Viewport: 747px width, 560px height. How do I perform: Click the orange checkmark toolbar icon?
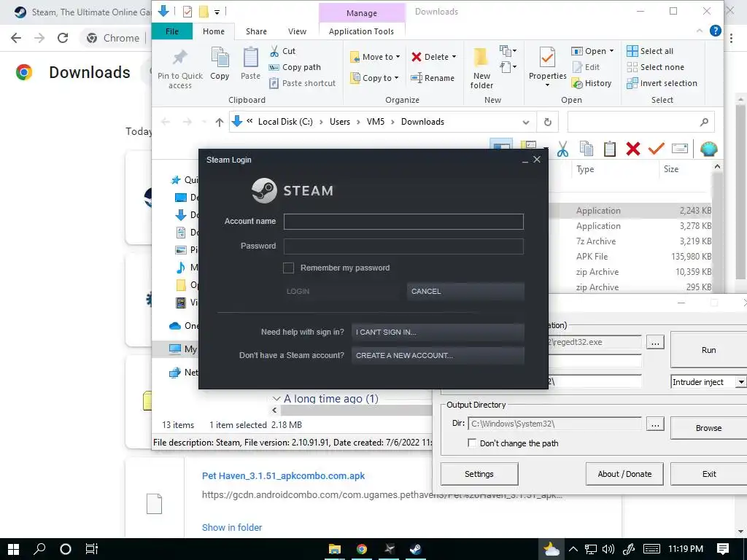pyautogui.click(x=656, y=149)
